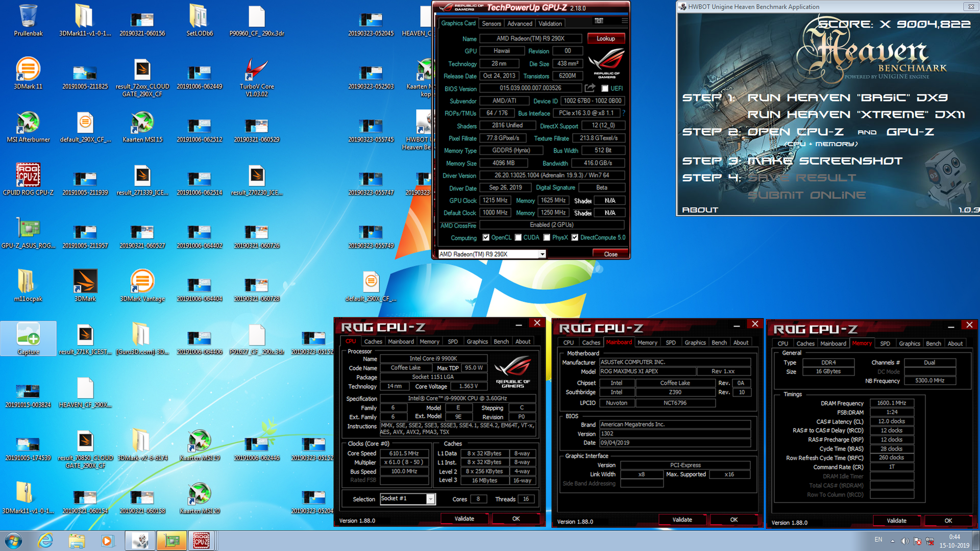
Task: Switch to the HWBOT Heaven taskbar button
Action: click(140, 540)
